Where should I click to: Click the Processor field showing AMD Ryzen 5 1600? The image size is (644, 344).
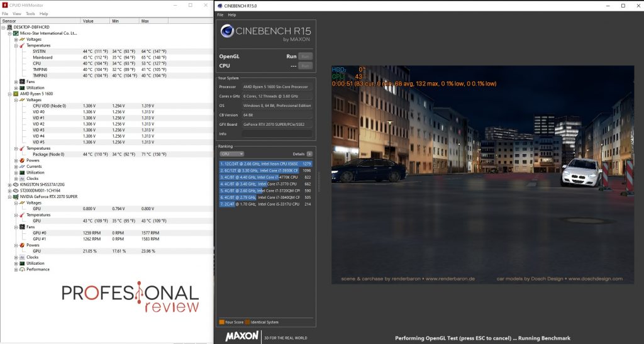point(277,87)
